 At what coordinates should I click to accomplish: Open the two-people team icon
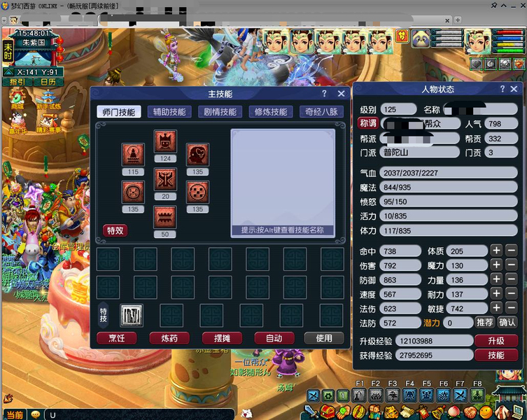[374, 412]
